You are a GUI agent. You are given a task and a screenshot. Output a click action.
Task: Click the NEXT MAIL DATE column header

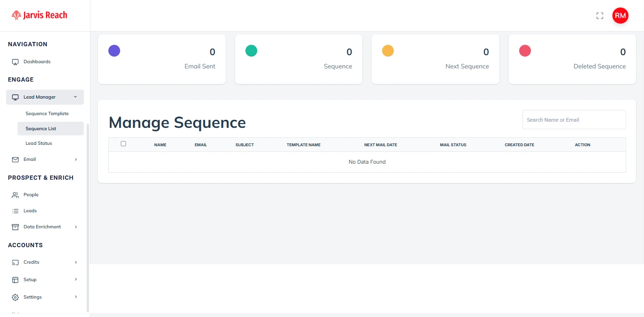(381, 145)
